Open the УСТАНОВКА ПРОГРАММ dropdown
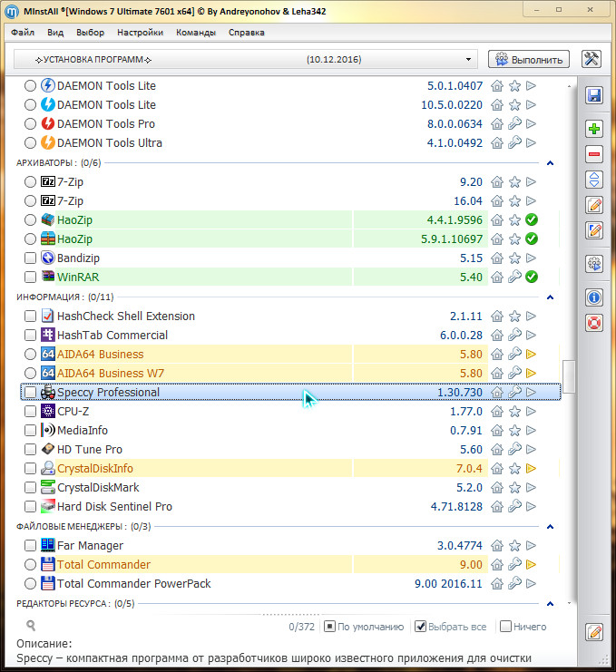Image resolution: width=616 pixels, height=672 pixels. (245, 59)
